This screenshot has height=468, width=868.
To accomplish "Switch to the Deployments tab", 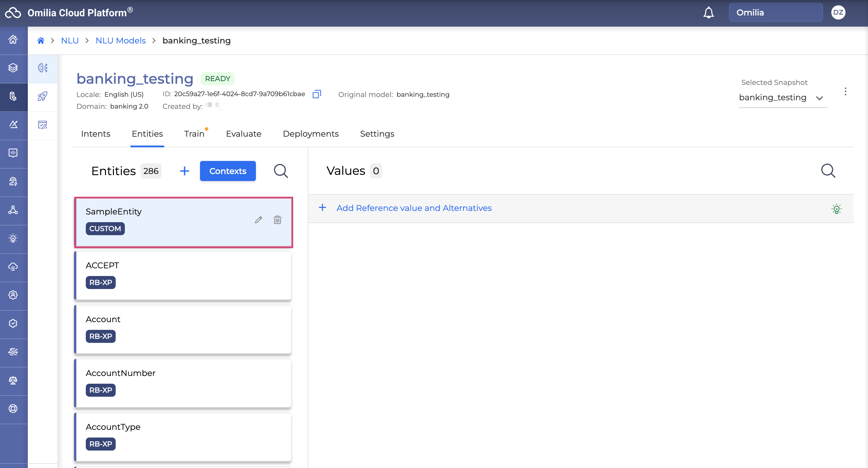I will 310,134.
